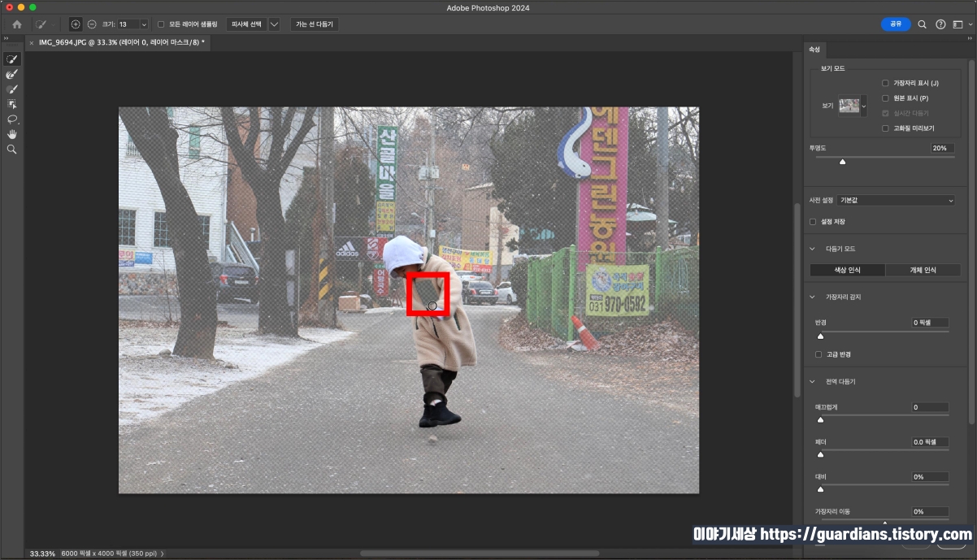Enable 가장자리 표시 (J) checkbox

[886, 83]
